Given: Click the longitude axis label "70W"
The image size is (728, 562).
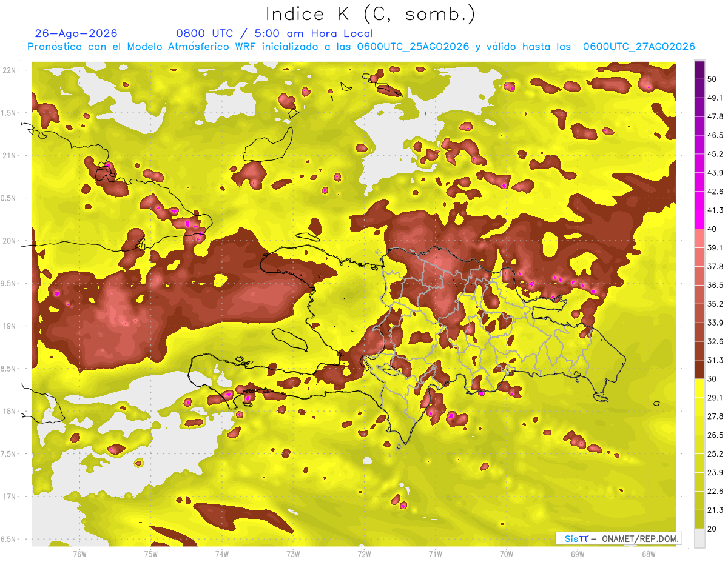Looking at the screenshot, I should tap(507, 554).
